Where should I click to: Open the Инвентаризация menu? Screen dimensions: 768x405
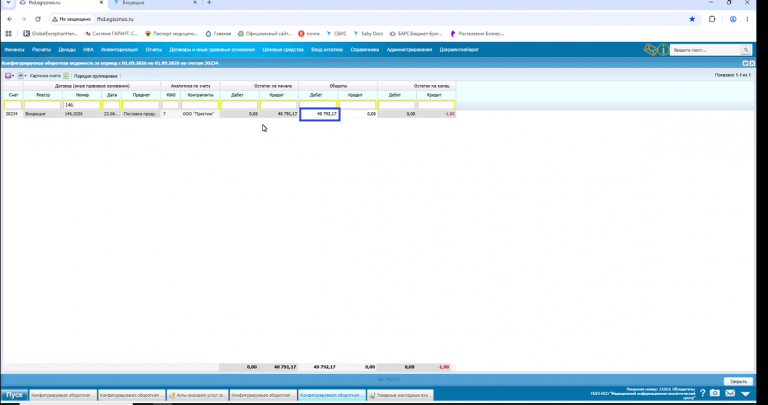(119, 49)
